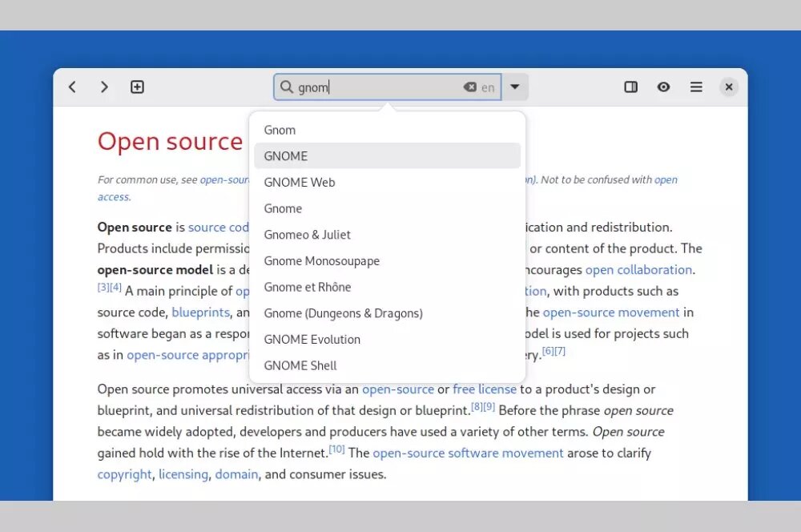
Task: Choose the 'Gnome' suggestion
Action: [x=387, y=208]
